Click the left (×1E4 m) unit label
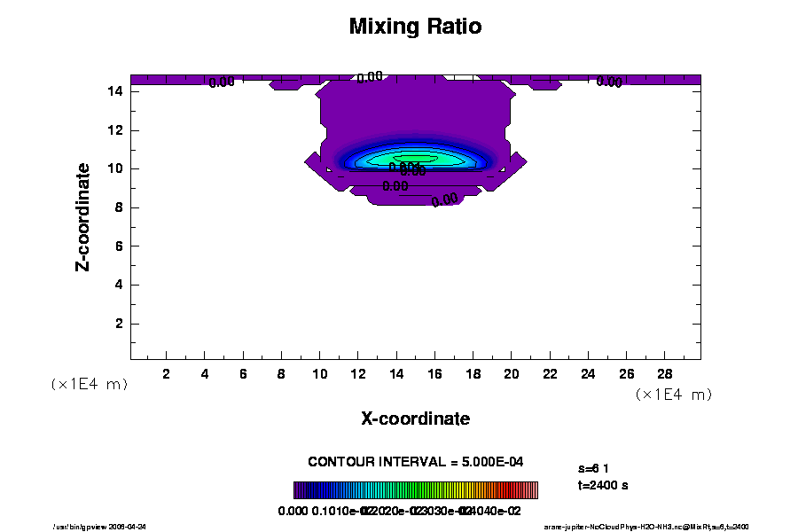Viewport: 798px width, 532px height. (x=89, y=384)
